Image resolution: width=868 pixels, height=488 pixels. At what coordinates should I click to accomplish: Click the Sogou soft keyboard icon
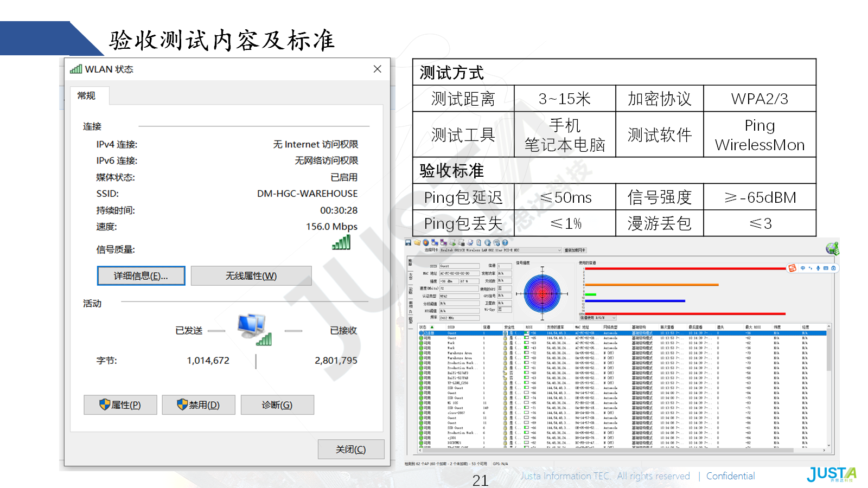(x=826, y=268)
